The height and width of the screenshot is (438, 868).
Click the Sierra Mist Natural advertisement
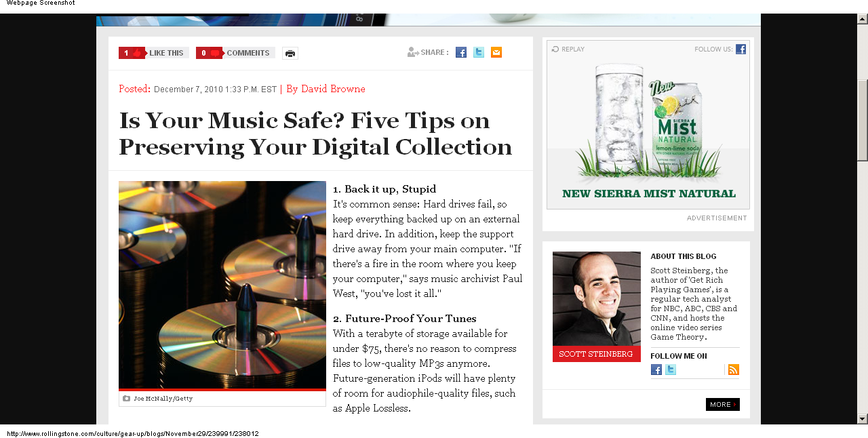[648, 125]
